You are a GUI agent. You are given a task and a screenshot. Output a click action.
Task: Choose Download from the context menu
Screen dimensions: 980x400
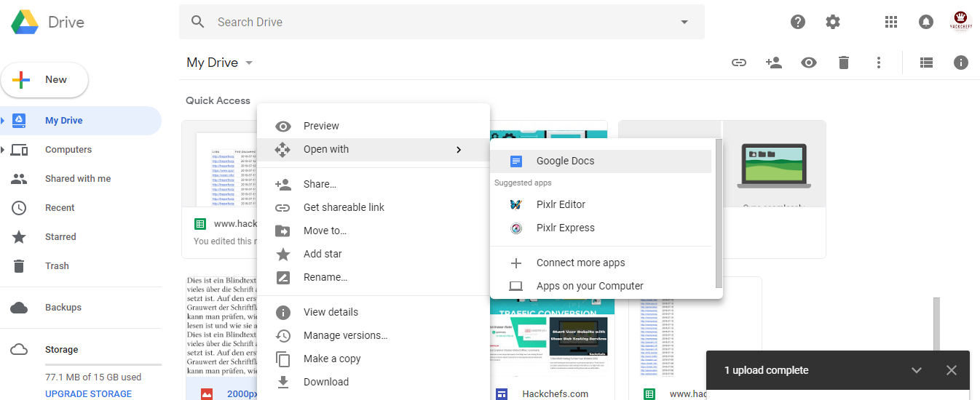tap(374, 383)
